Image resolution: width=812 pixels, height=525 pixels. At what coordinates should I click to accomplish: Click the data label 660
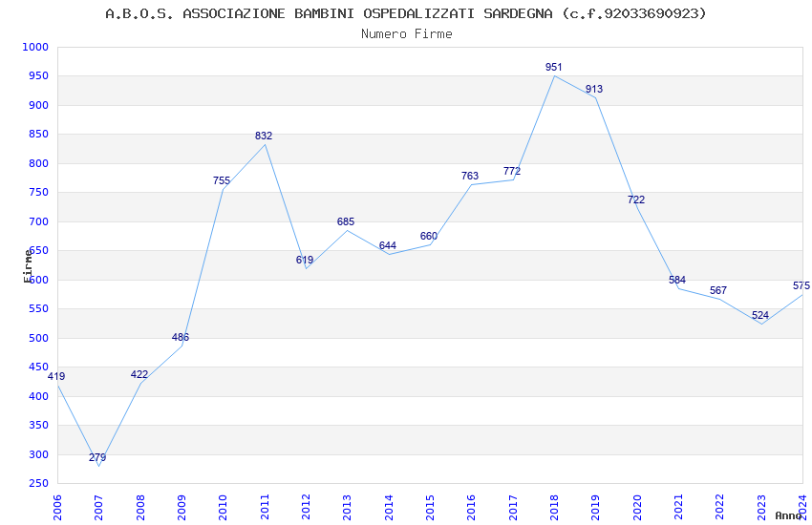coord(429,236)
